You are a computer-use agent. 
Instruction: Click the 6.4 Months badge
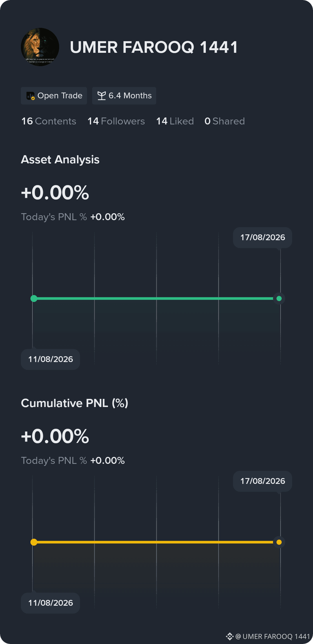pos(124,96)
